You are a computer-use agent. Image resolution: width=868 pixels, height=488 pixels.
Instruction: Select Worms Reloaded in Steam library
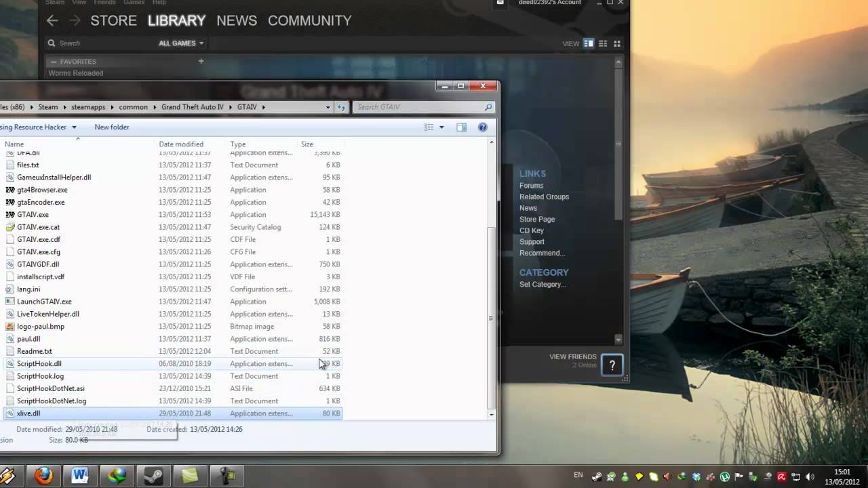[76, 73]
